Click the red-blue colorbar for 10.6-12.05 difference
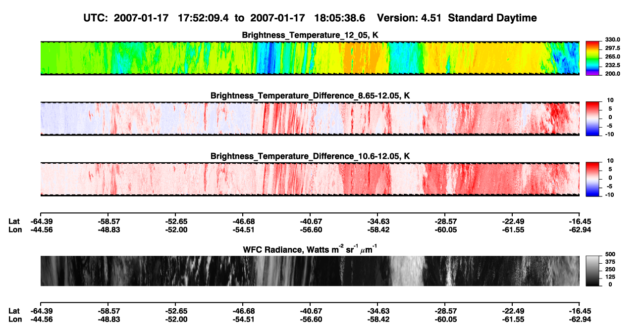 tap(593, 179)
